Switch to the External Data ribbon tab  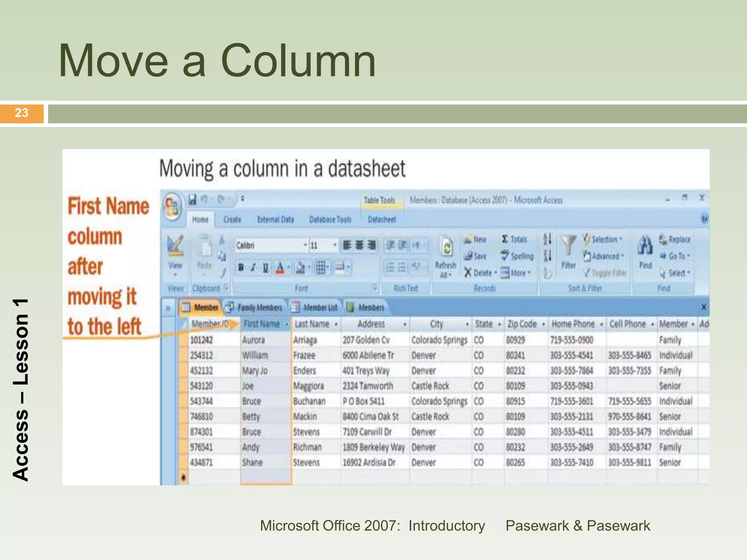[275, 219]
